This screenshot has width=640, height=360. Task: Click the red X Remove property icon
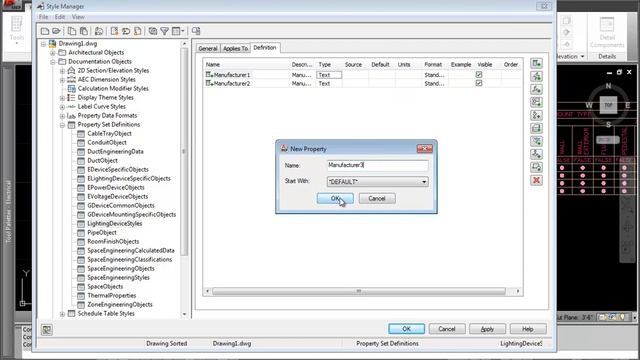[536, 180]
